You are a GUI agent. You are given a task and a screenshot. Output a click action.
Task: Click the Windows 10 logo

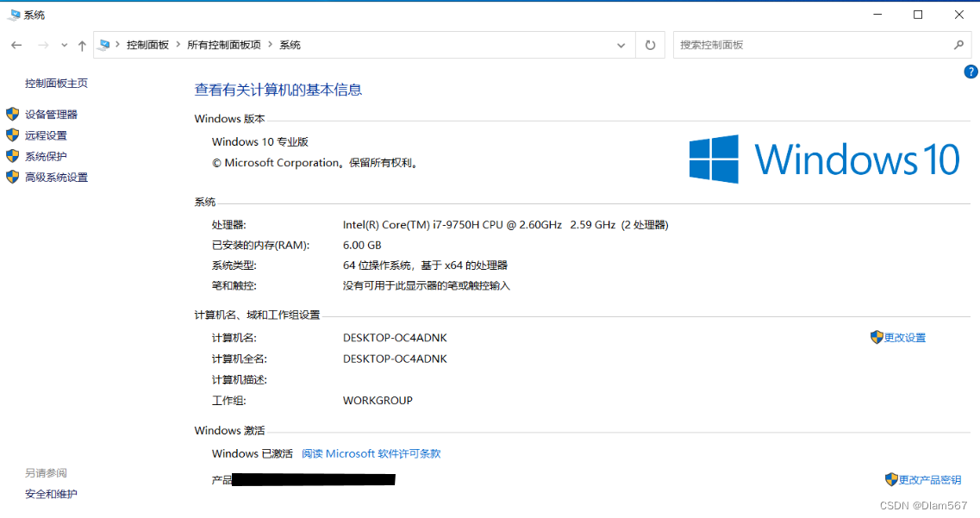tap(824, 159)
